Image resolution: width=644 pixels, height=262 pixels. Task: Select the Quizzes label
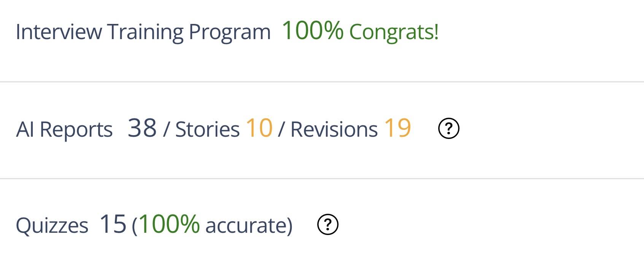click(52, 226)
